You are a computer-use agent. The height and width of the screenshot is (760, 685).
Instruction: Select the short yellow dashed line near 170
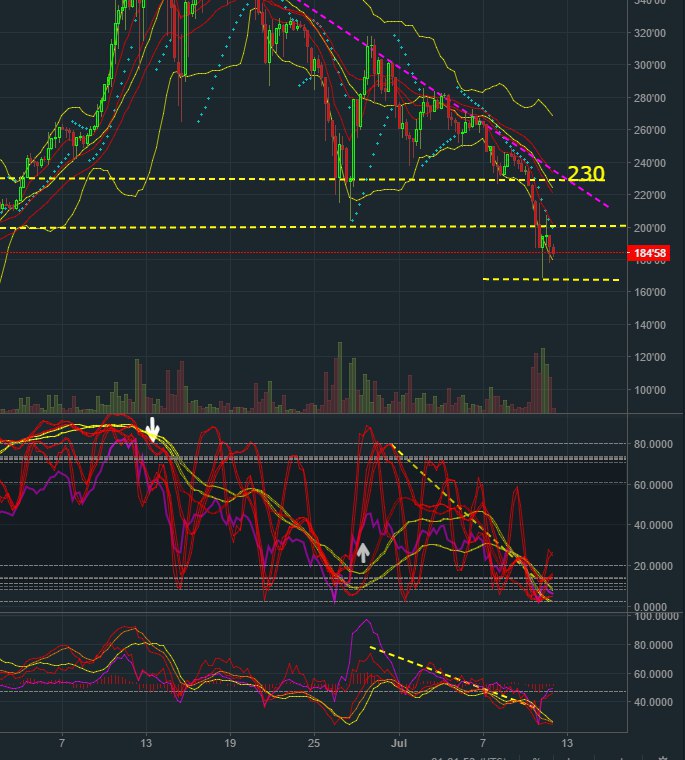[x=551, y=280]
